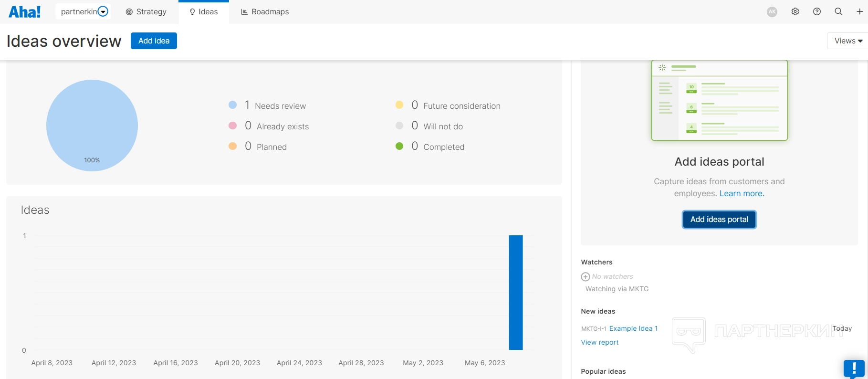Follow the Learn more link
Image resolution: width=868 pixels, height=379 pixels.
coord(742,193)
